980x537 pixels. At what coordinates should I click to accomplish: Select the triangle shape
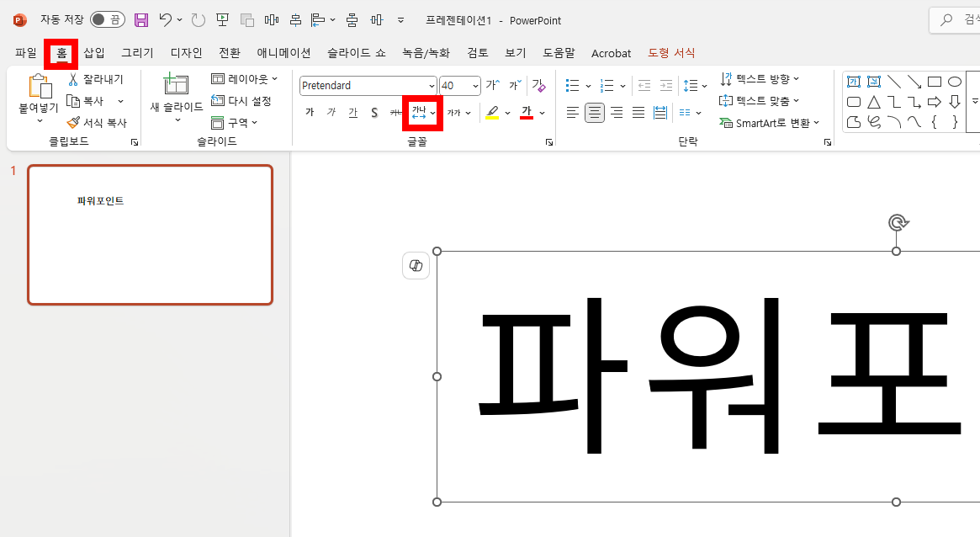point(874,102)
